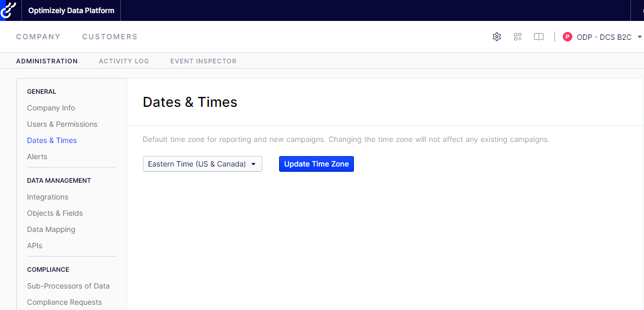This screenshot has width=644, height=310.
Task: Click the COMPLIANCE section header
Action: 48,270
